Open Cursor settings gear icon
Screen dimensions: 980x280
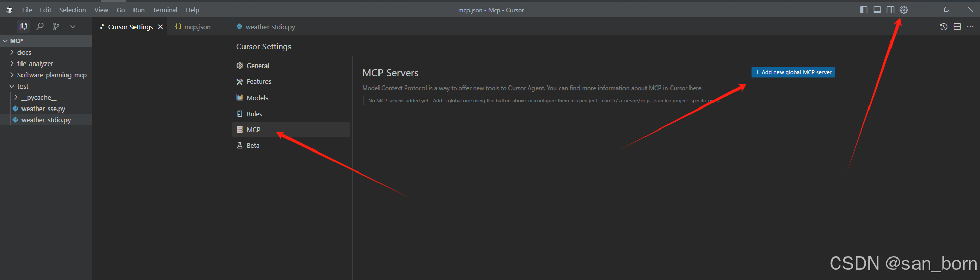tap(904, 10)
